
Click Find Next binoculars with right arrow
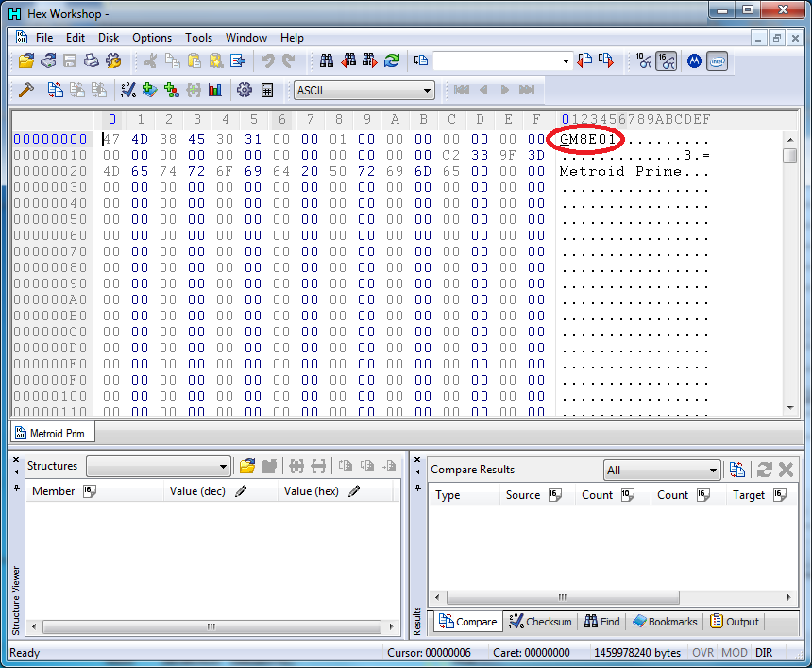click(x=370, y=60)
